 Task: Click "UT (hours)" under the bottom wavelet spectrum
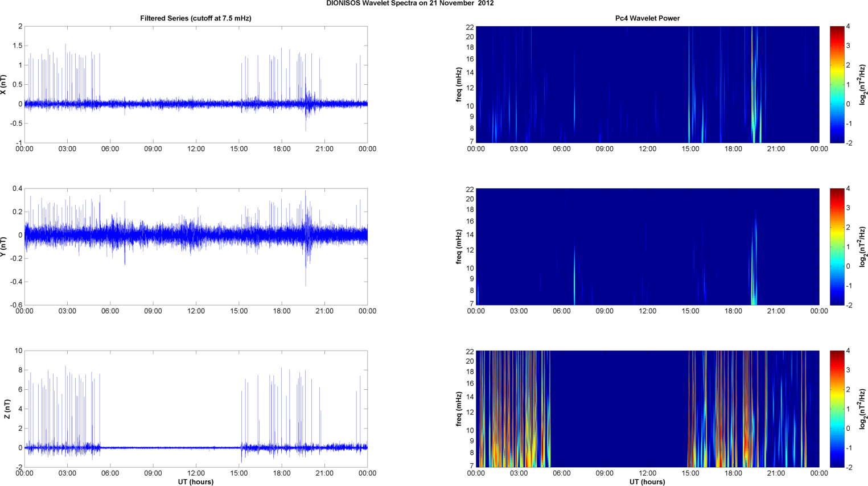click(x=647, y=481)
